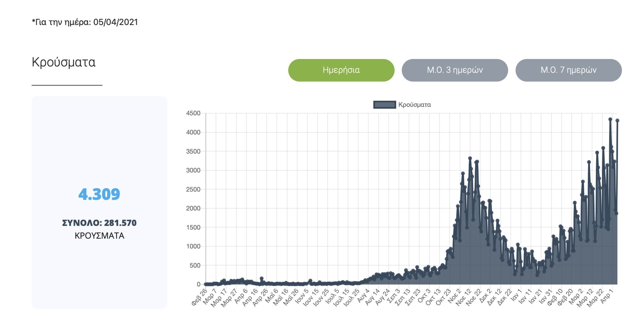This screenshot has height=329, width=644.
Task: Switch to Μ.Ο. 3 ημερών average
Action: tap(455, 70)
